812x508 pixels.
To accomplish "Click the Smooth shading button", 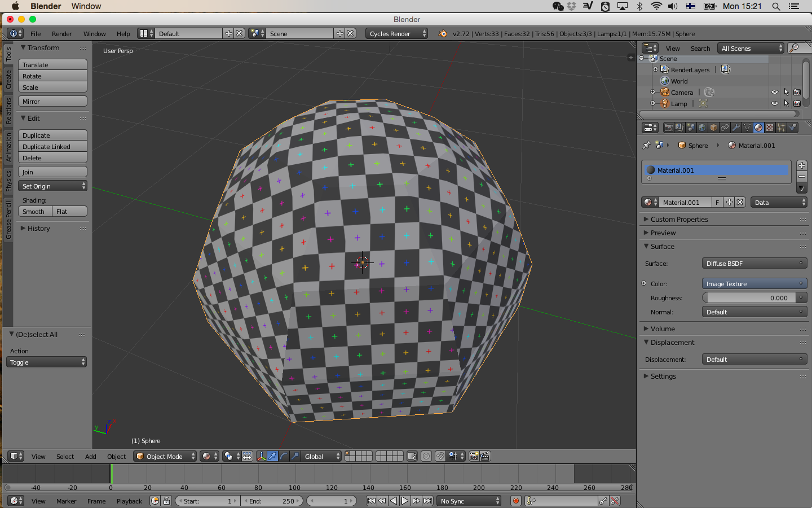I will [x=34, y=212].
